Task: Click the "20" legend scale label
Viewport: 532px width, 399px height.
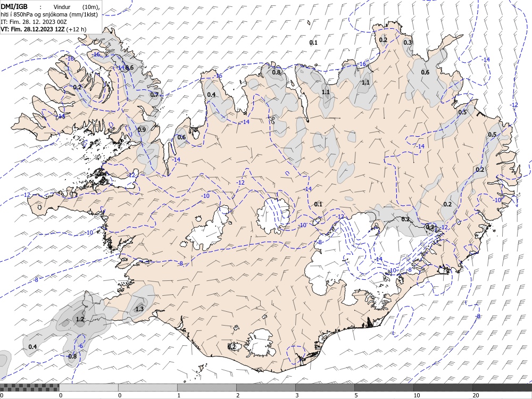Action: pyautogui.click(x=476, y=395)
